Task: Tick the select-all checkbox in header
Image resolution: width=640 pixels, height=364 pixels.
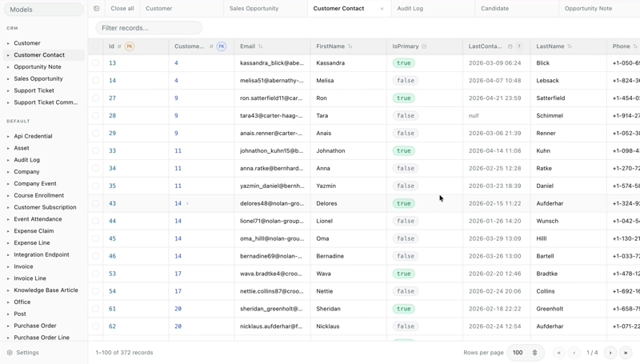Action: [95, 46]
